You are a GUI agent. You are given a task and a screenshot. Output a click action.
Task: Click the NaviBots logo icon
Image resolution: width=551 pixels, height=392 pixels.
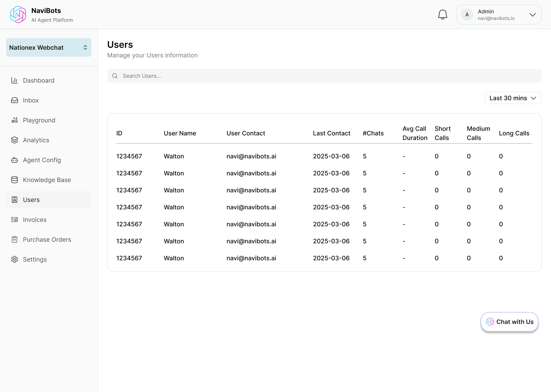(18, 15)
